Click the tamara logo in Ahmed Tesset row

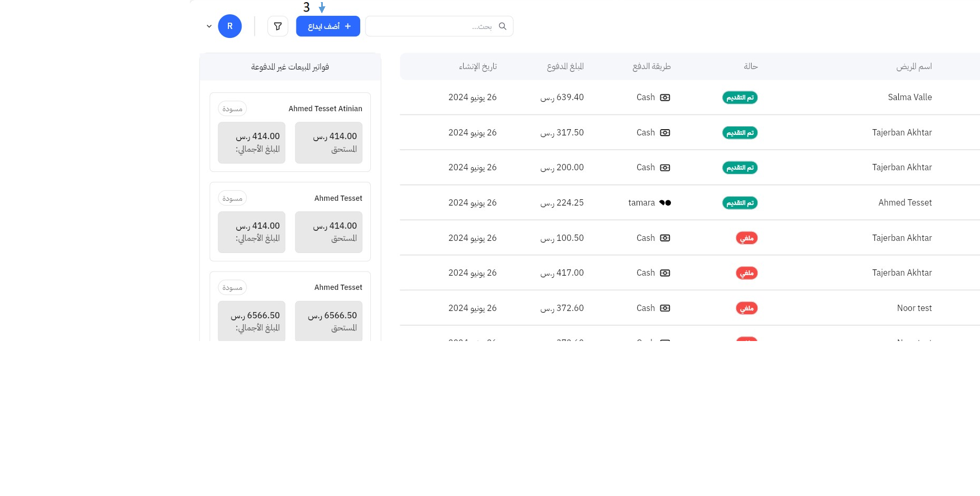[665, 203]
